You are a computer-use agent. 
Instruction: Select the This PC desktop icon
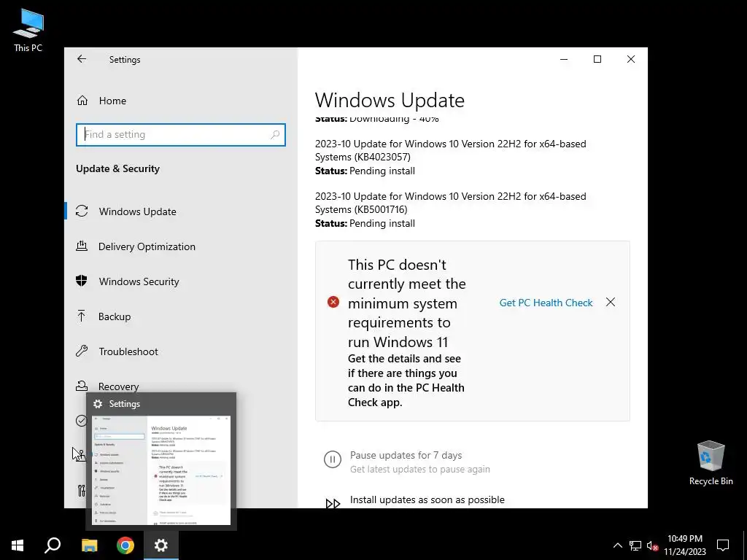pos(28,31)
